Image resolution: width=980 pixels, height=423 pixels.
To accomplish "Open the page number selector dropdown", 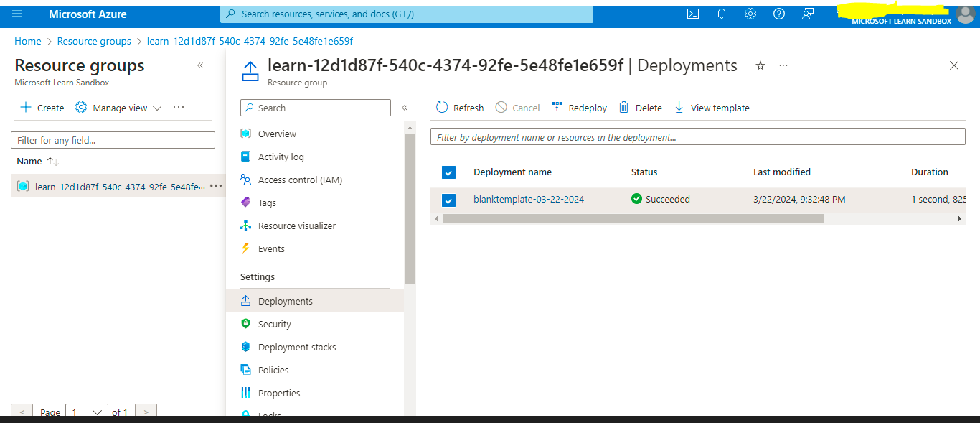I will click(86, 412).
